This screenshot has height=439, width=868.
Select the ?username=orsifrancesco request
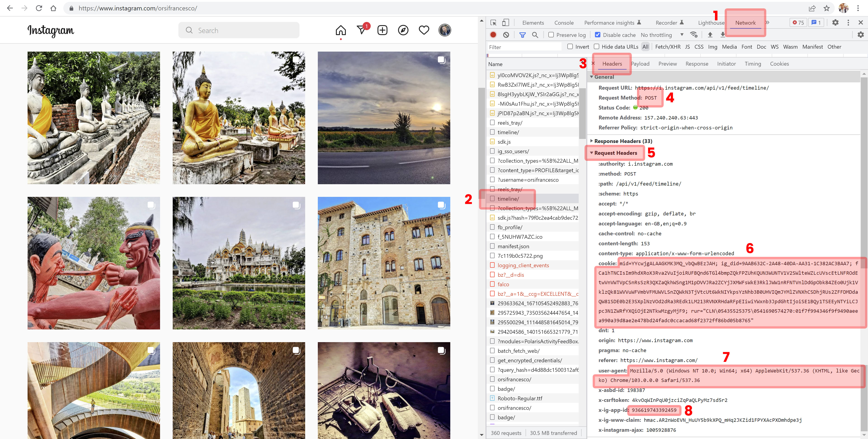tap(528, 179)
